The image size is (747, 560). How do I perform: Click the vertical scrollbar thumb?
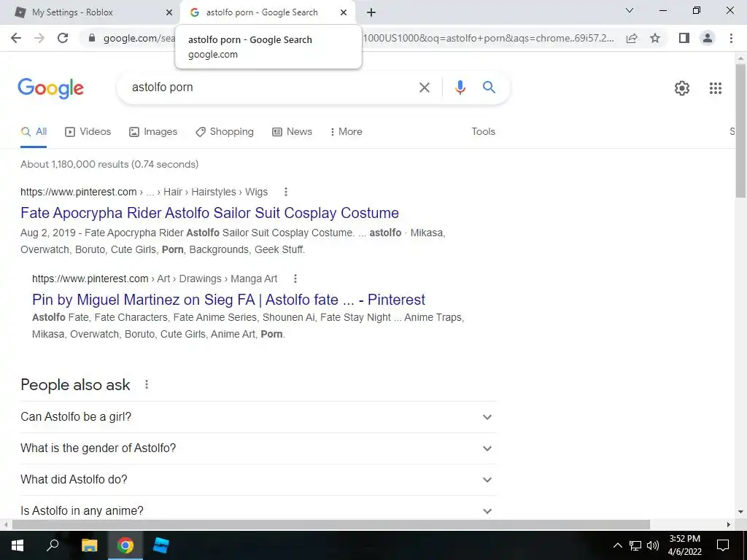coord(740,130)
